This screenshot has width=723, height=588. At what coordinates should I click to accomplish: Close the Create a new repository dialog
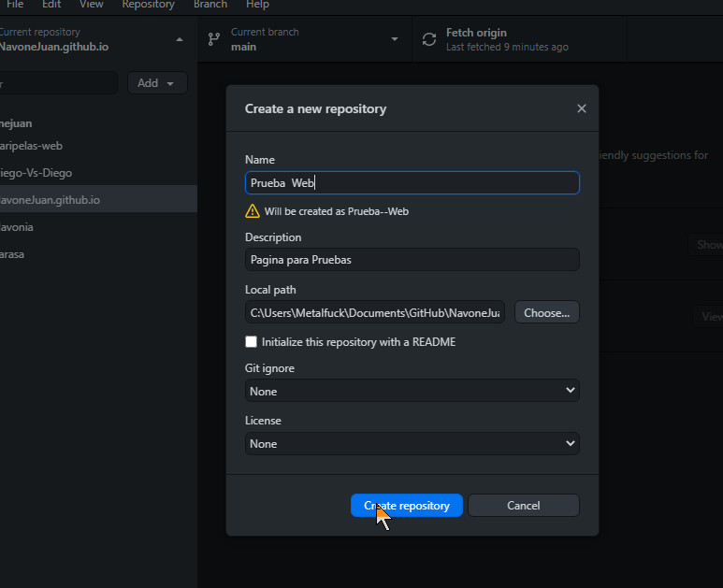pos(582,108)
